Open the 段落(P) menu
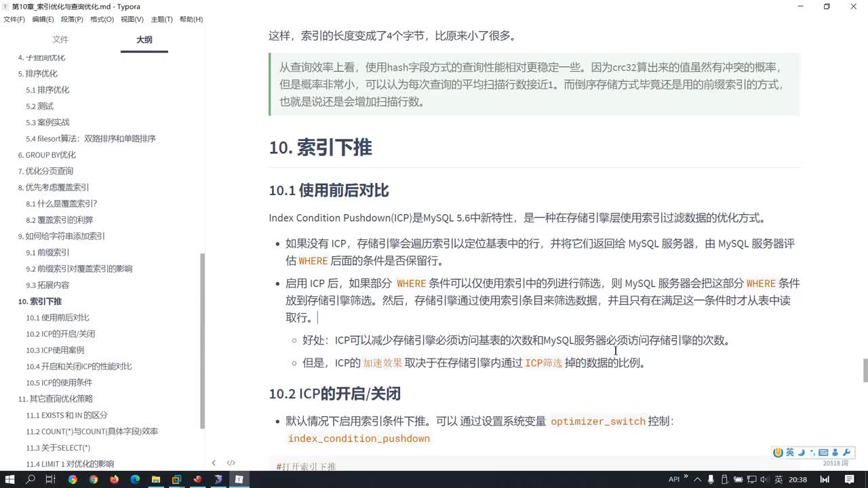This screenshot has width=868, height=488. pos(72,19)
